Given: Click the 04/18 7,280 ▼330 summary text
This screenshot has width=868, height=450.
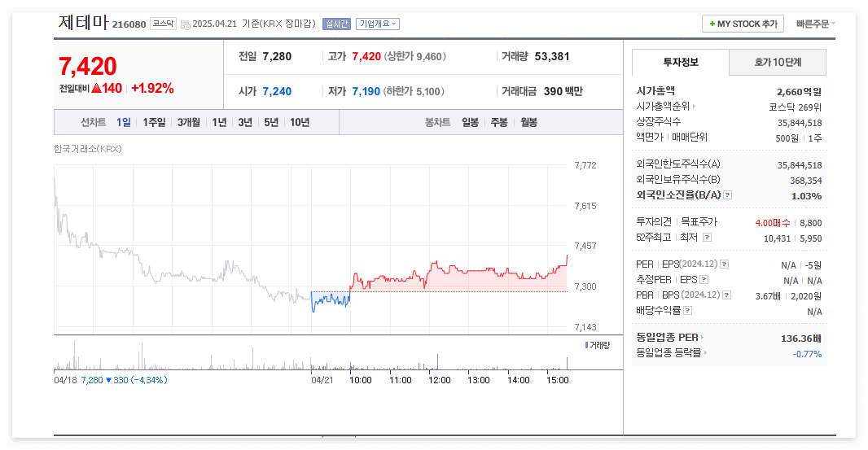Looking at the screenshot, I should [111, 380].
